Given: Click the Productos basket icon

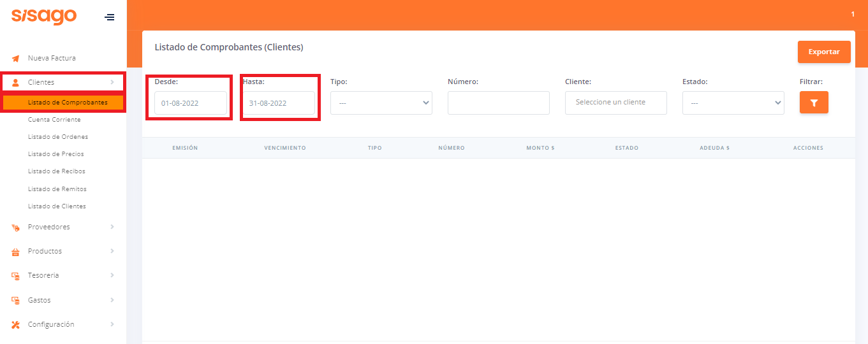Looking at the screenshot, I should point(16,252).
